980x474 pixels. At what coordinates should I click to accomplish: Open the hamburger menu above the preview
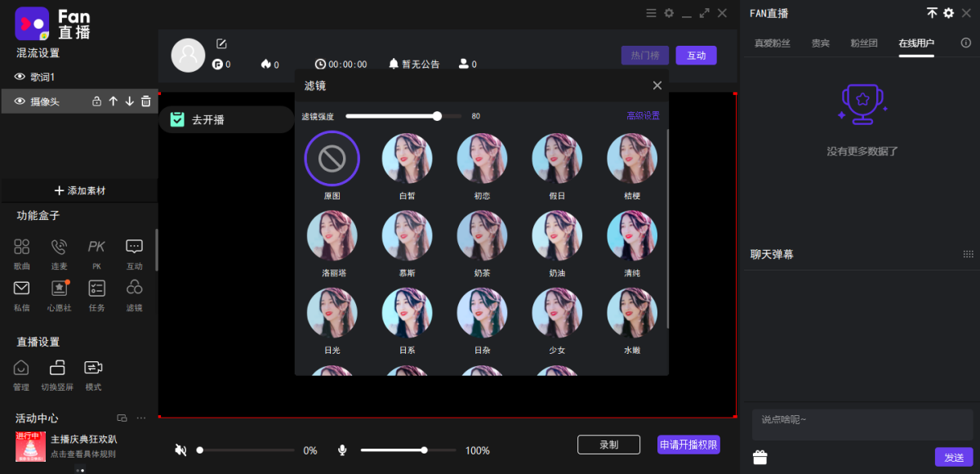tap(651, 13)
